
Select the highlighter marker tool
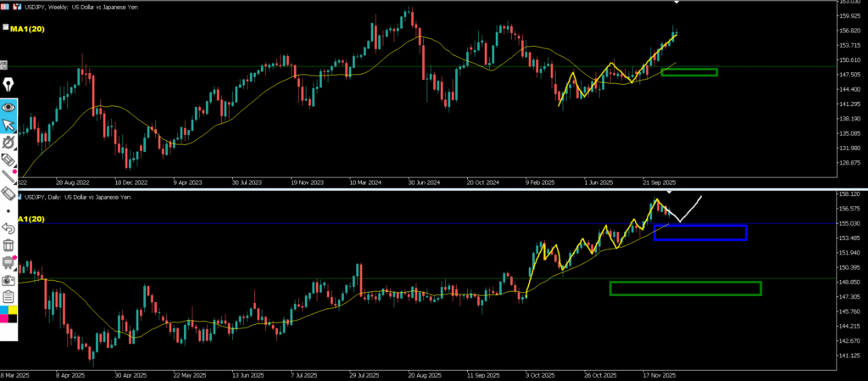(x=9, y=160)
